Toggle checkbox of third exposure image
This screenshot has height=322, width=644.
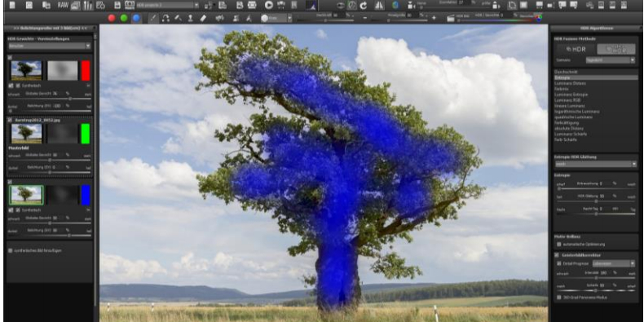pyautogui.click(x=10, y=181)
